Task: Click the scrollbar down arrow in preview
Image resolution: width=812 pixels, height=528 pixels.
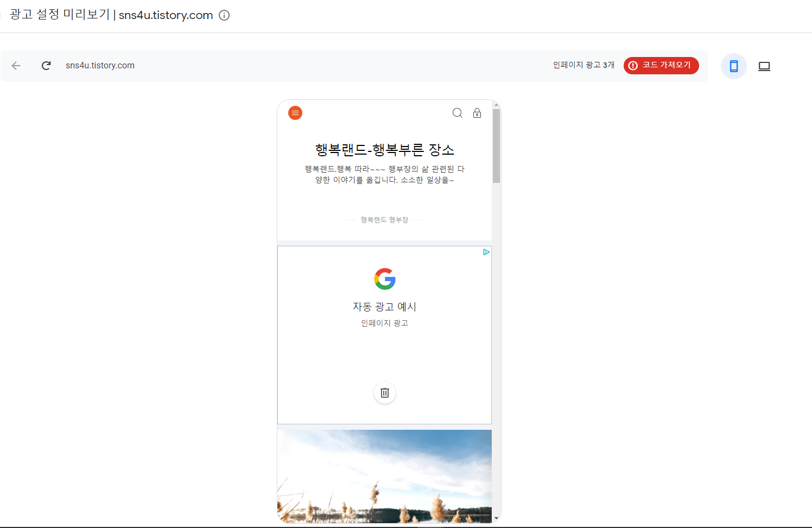Action: (x=496, y=518)
